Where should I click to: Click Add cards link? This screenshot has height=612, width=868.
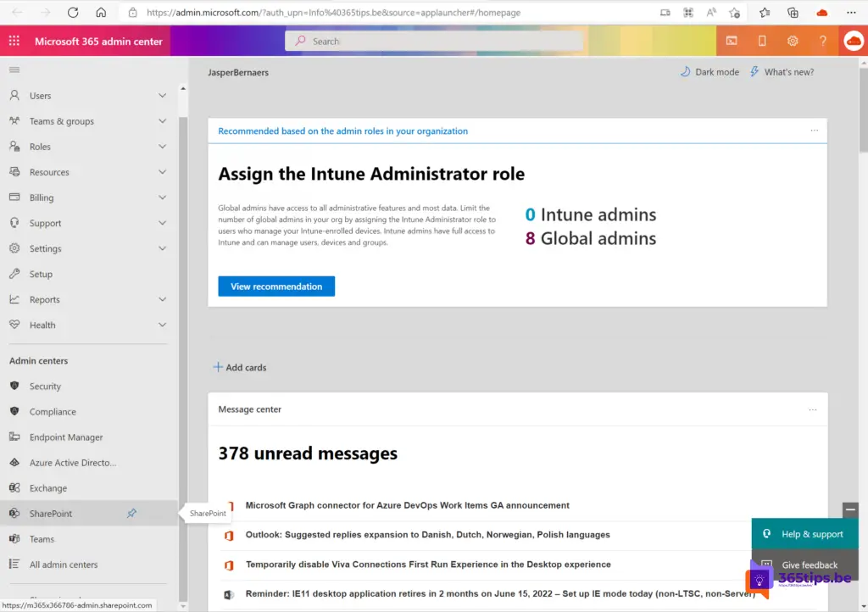click(240, 368)
